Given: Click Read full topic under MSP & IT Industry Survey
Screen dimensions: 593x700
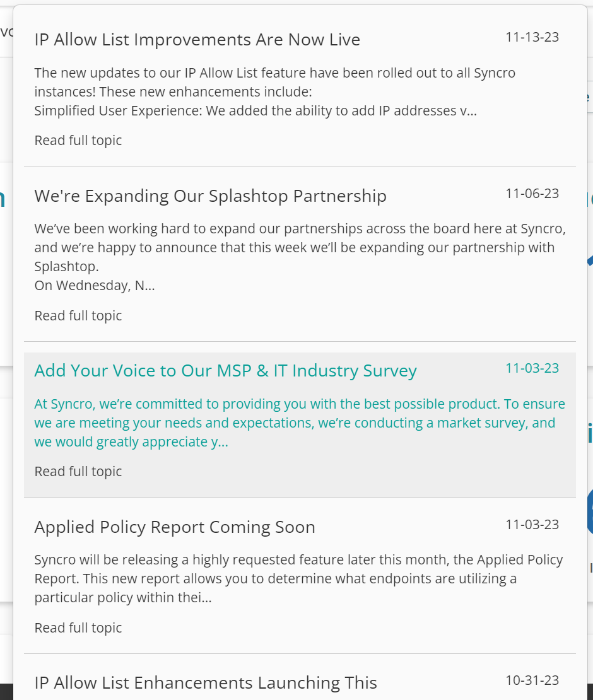Looking at the screenshot, I should [x=78, y=472].
